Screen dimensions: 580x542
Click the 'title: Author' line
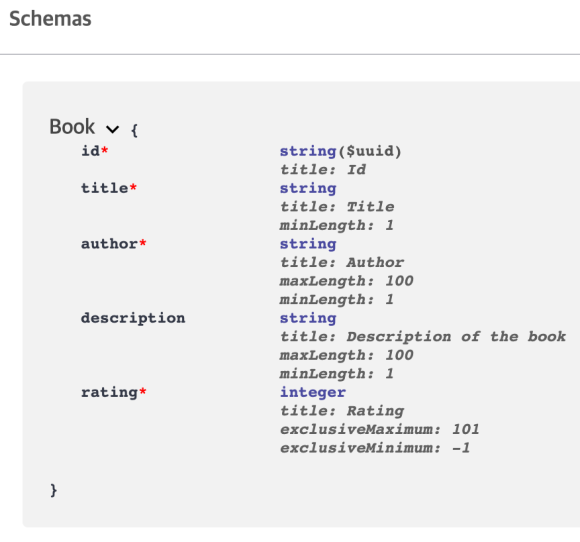(342, 262)
